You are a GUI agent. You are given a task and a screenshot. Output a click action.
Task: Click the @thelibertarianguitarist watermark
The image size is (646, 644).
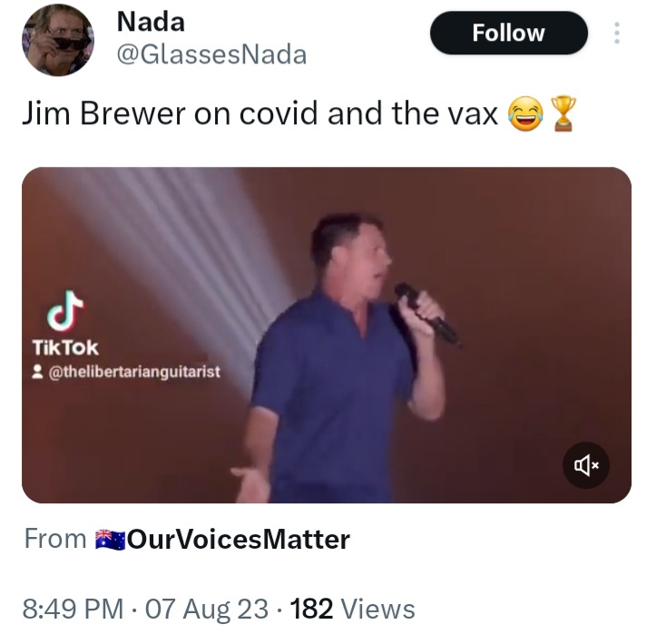134,372
